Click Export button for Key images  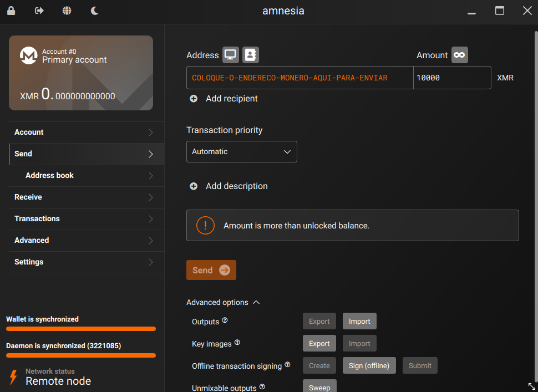tap(319, 343)
